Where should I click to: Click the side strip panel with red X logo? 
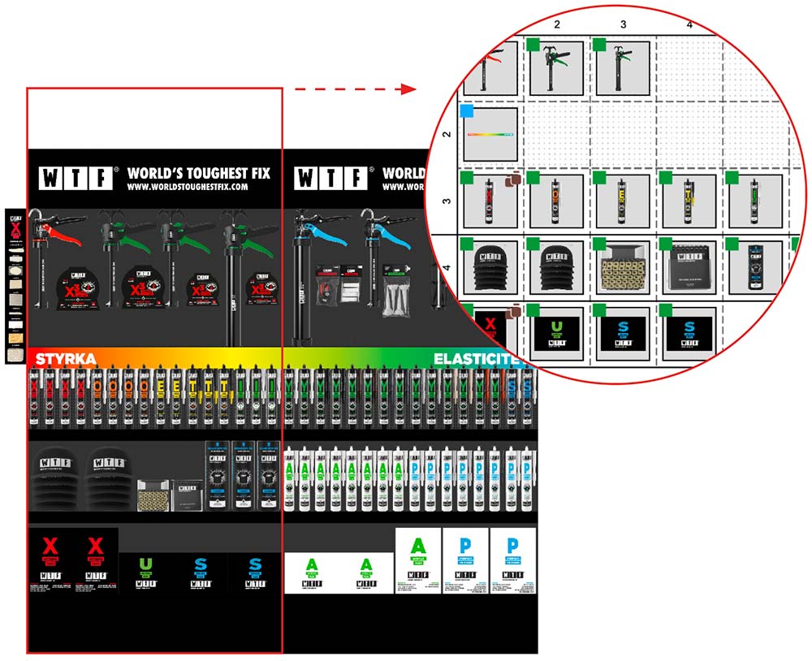[x=15, y=287]
